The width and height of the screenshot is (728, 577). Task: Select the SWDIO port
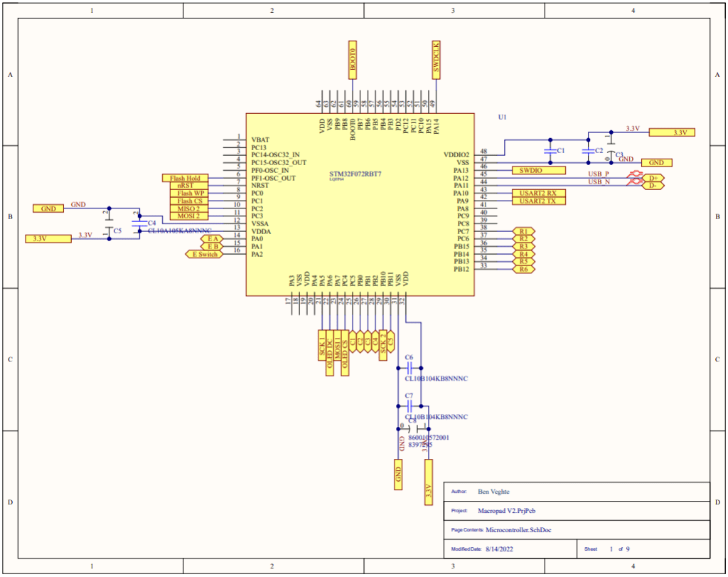(x=538, y=170)
